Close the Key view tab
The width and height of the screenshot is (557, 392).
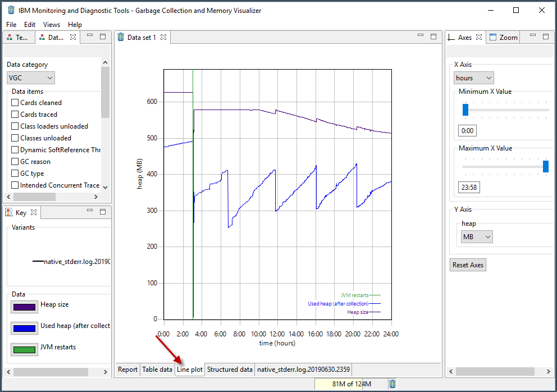[x=34, y=212]
